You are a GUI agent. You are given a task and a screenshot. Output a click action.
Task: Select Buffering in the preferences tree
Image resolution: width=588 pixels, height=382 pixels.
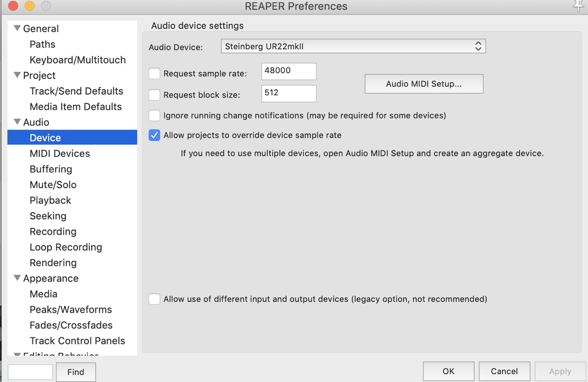pos(51,169)
